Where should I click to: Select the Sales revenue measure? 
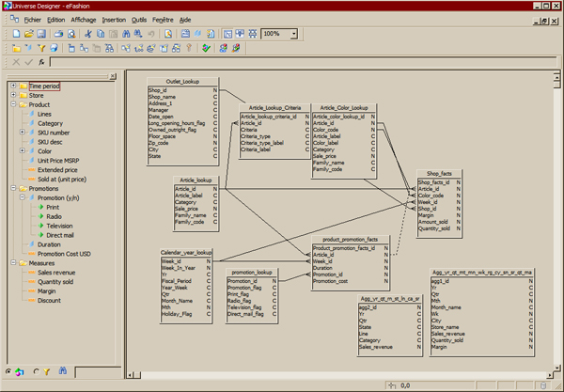pos(55,272)
